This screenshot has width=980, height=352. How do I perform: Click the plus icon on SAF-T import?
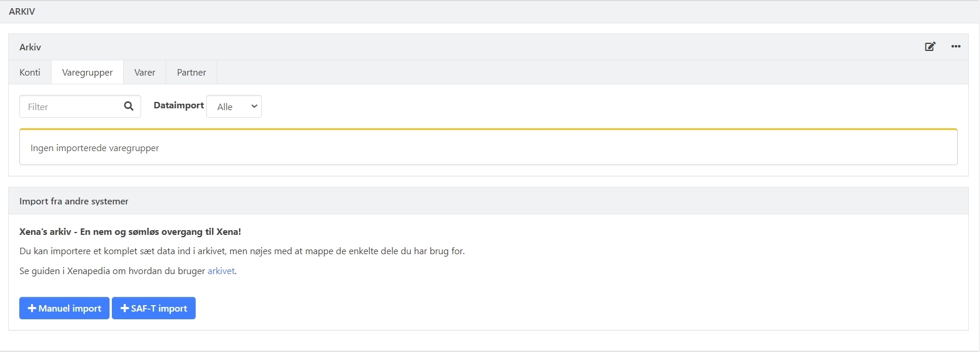point(124,308)
